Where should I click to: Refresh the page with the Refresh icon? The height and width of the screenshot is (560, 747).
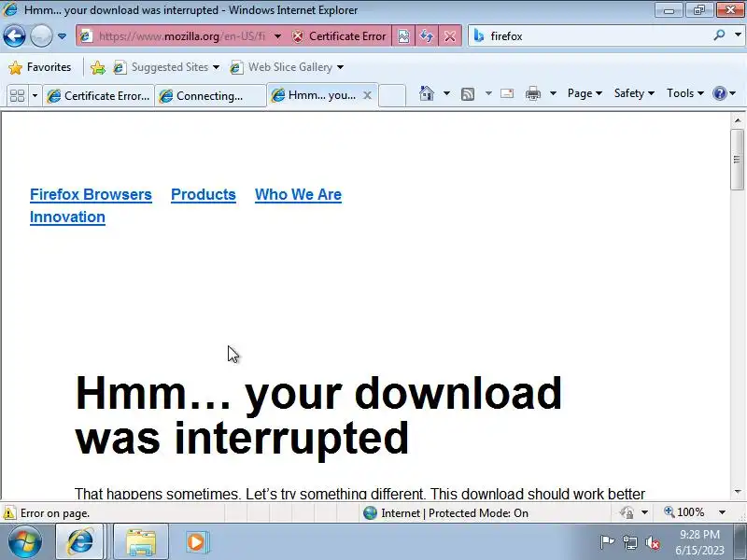tap(427, 36)
